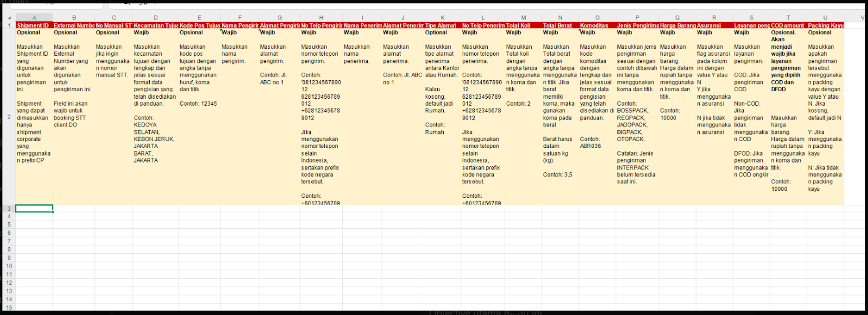Click the Komoditas header cell
868x315 pixels.
597,25
